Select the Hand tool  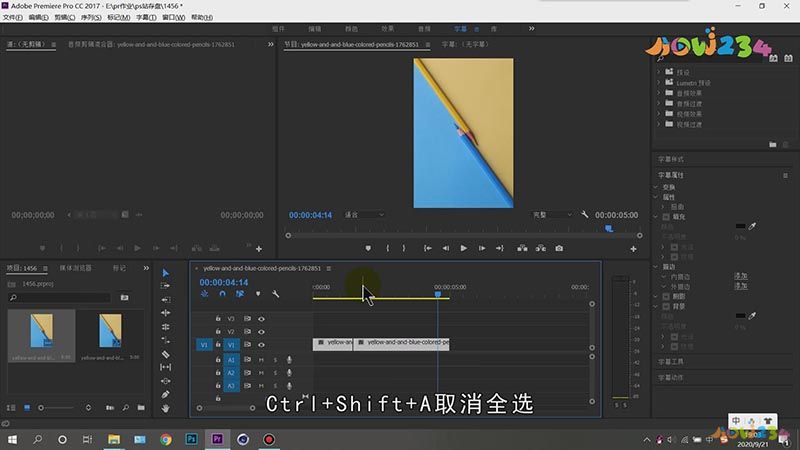point(165,408)
